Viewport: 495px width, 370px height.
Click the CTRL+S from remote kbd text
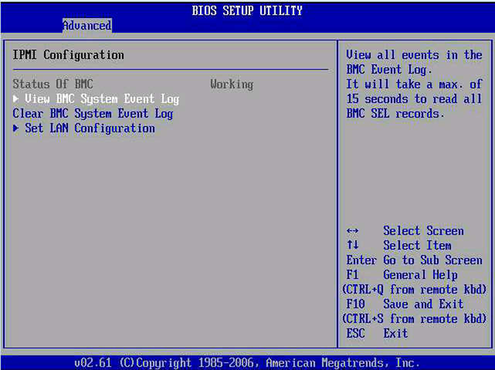pyautogui.click(x=414, y=319)
